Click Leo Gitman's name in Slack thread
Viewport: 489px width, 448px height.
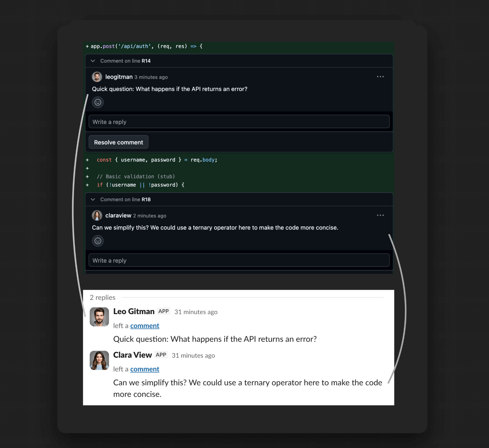tap(134, 311)
